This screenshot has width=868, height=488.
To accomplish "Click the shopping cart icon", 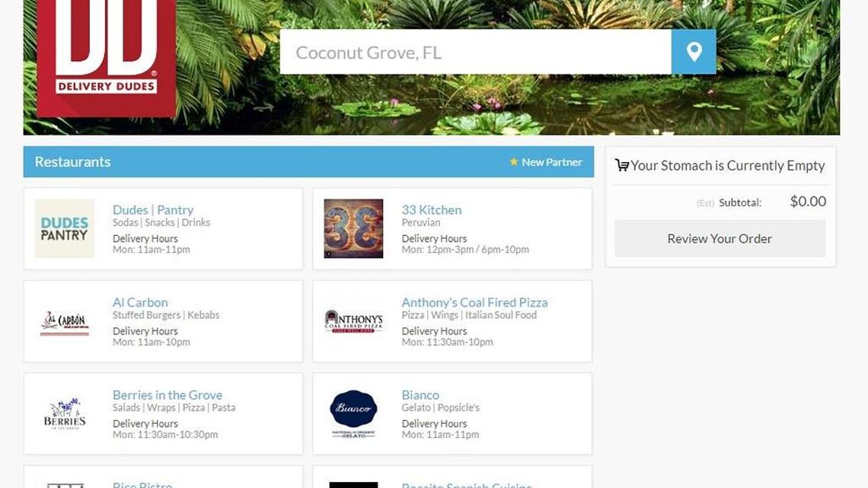I will coord(621,165).
